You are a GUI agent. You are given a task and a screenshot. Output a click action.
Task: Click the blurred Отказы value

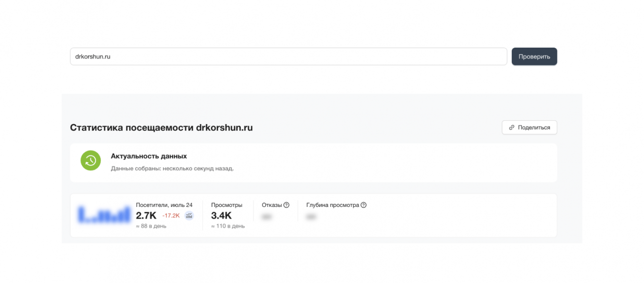coord(267,217)
